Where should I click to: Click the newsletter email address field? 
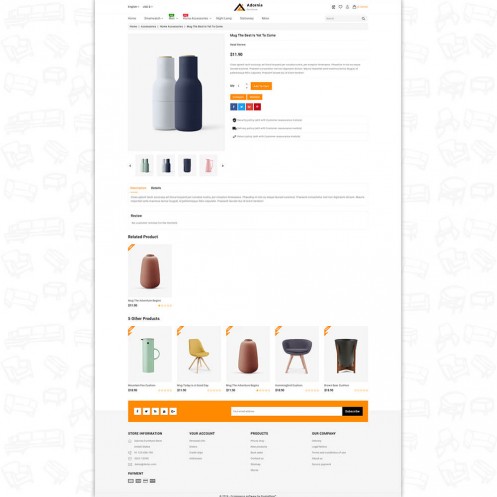point(287,411)
